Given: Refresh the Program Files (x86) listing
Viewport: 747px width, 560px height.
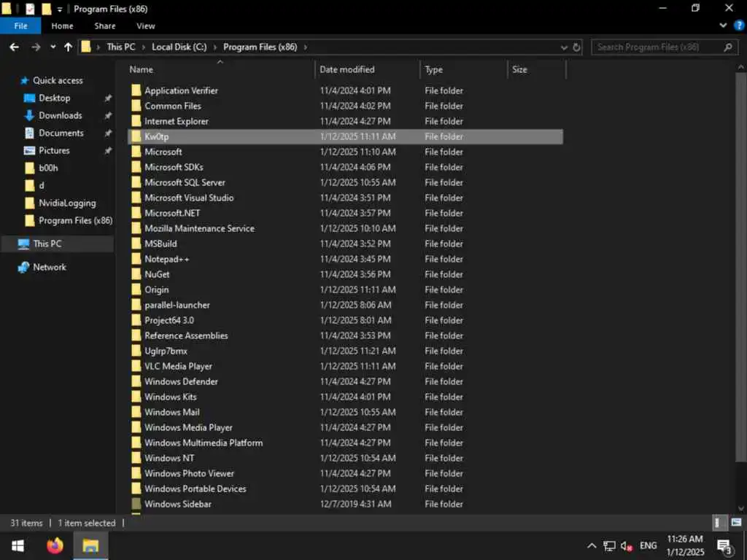Looking at the screenshot, I should 576,47.
